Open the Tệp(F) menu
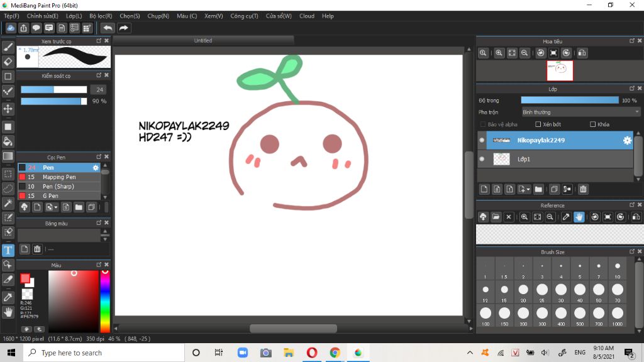This screenshot has width=644, height=362. click(x=11, y=16)
